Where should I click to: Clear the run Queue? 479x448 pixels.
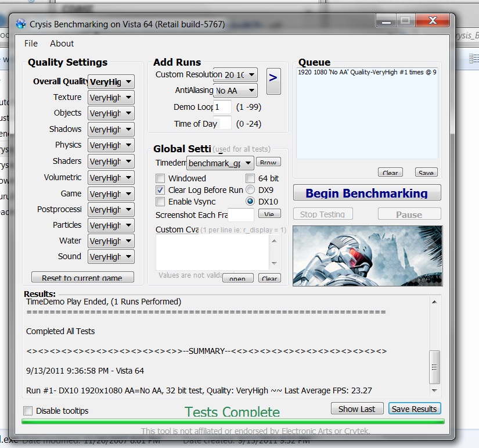[390, 172]
